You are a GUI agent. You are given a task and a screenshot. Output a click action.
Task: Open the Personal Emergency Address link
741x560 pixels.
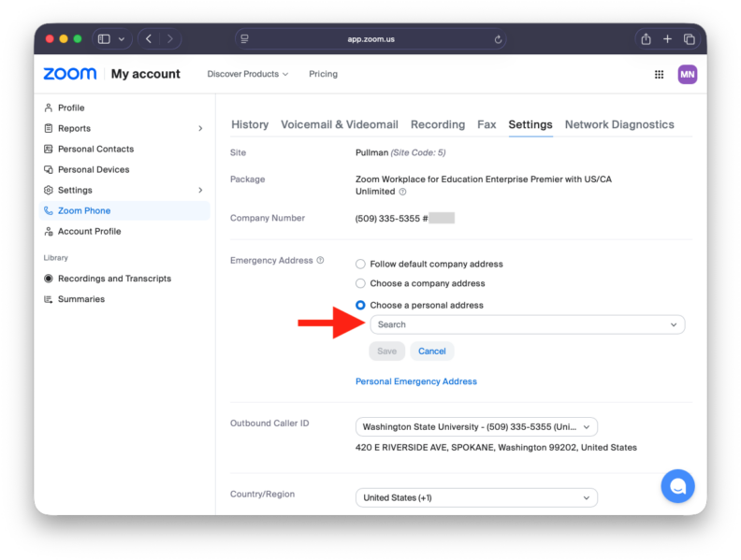(x=415, y=381)
